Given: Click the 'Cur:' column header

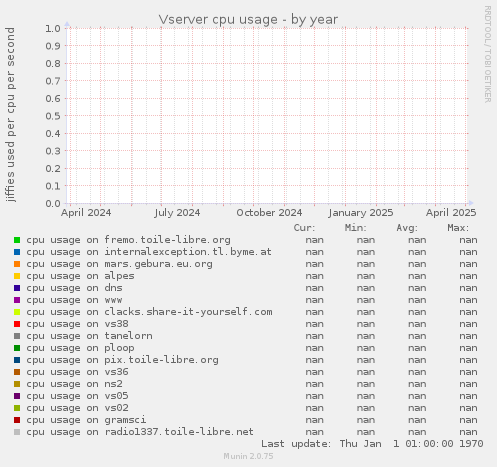Looking at the screenshot, I should pyautogui.click(x=304, y=228).
